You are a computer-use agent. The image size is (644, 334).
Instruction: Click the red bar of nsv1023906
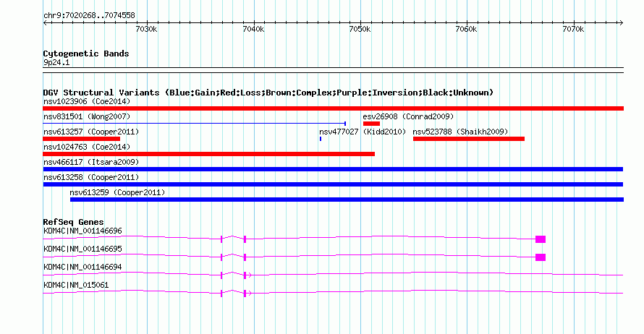(333, 108)
